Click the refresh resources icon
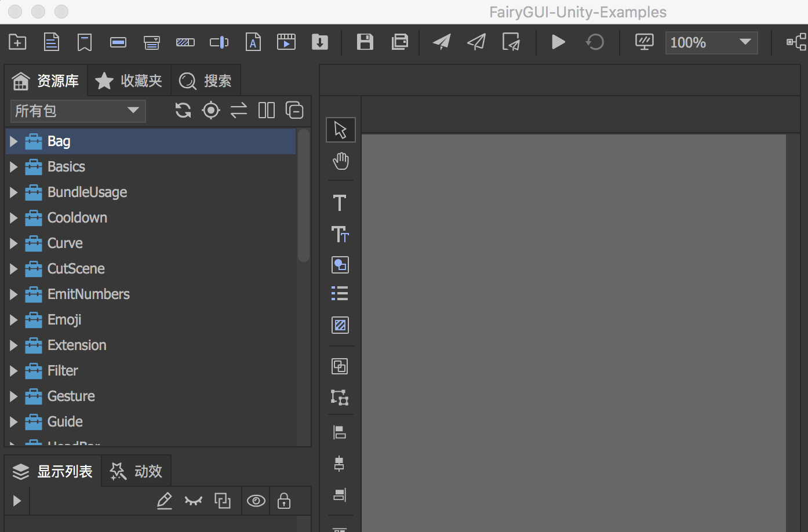808x532 pixels. pyautogui.click(x=183, y=110)
